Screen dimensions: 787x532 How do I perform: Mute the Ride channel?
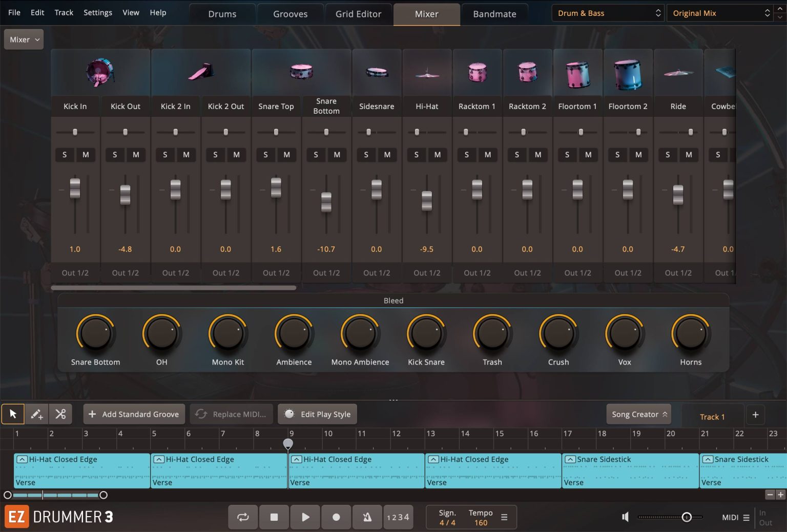[689, 155]
